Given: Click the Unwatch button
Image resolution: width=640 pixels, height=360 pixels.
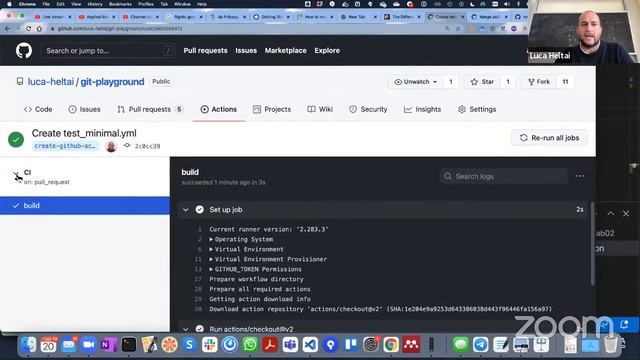Looking at the screenshot, I should click(x=416, y=82).
